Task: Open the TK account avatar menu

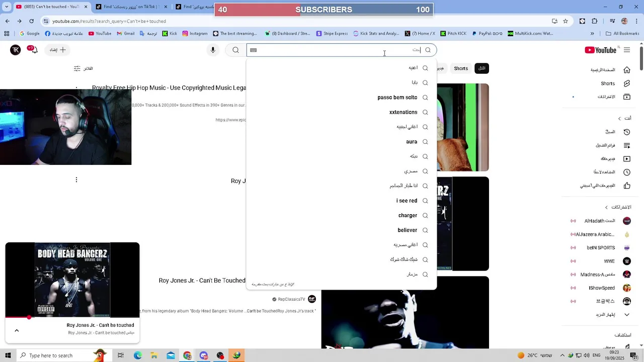Action: tap(16, 50)
